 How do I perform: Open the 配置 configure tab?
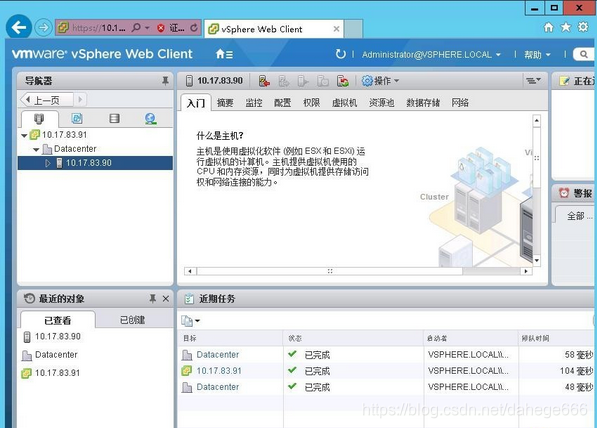[x=283, y=103]
